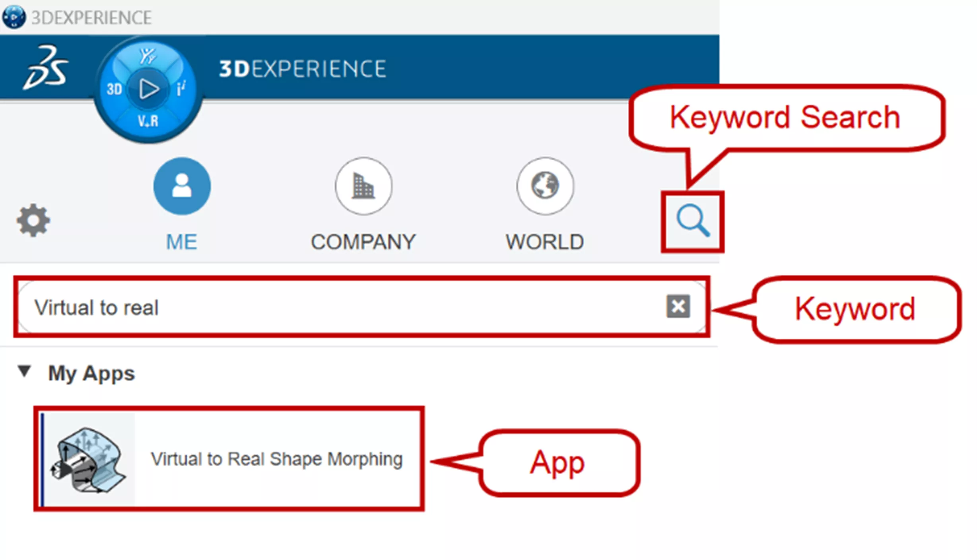The height and width of the screenshot is (560, 977).
Task: Clear the search field with X
Action: [x=678, y=306]
